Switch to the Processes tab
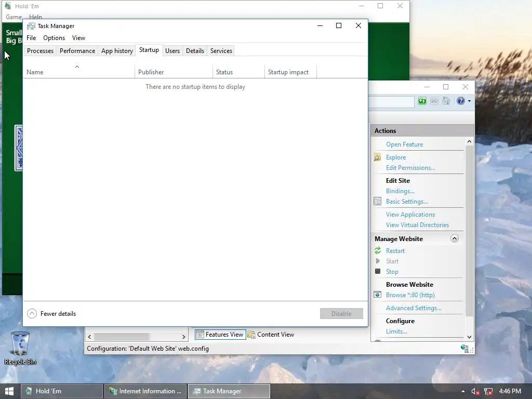 (x=40, y=51)
